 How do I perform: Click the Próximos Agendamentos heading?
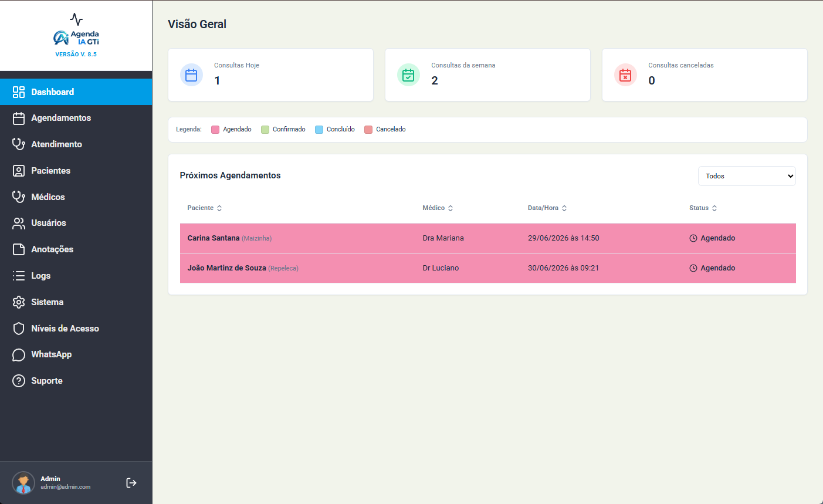(230, 175)
